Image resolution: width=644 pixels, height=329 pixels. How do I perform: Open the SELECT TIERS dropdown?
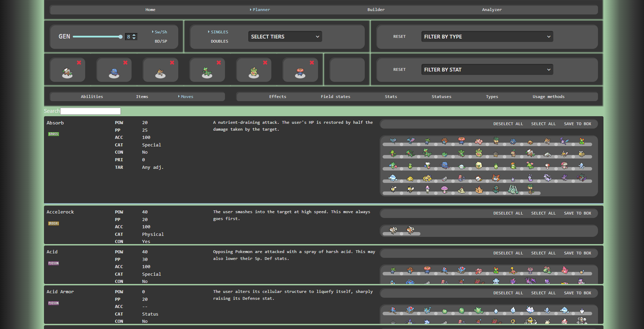(x=285, y=36)
